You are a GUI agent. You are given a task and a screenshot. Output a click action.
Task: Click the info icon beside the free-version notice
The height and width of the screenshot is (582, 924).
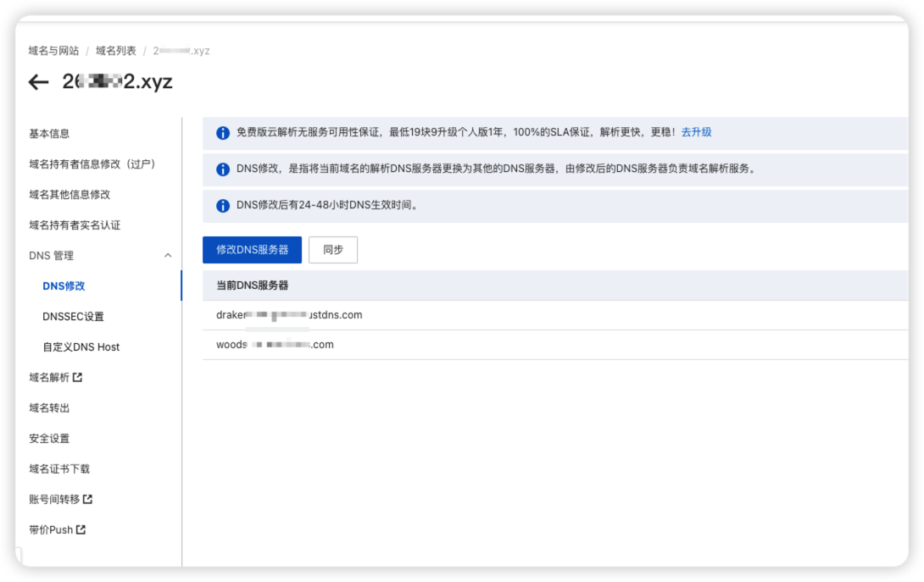tap(223, 133)
